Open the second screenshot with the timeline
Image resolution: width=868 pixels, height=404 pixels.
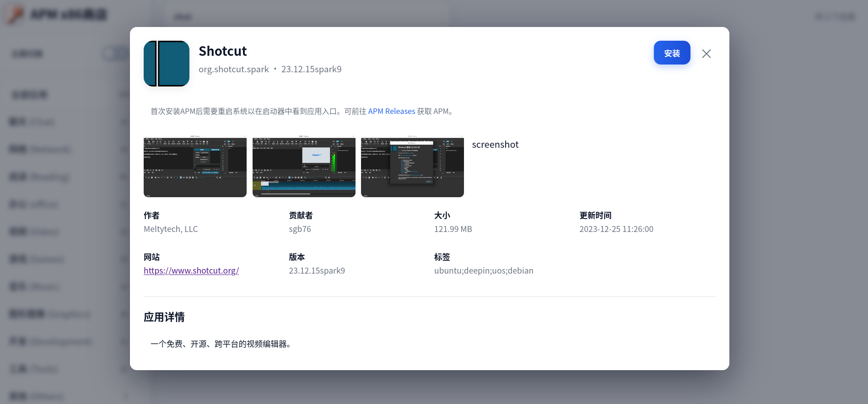304,166
